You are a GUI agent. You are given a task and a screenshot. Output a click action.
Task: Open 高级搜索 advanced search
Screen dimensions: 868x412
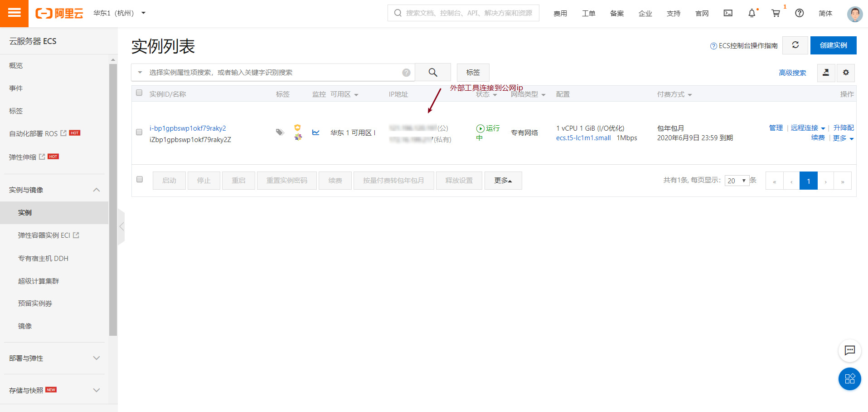coord(792,73)
